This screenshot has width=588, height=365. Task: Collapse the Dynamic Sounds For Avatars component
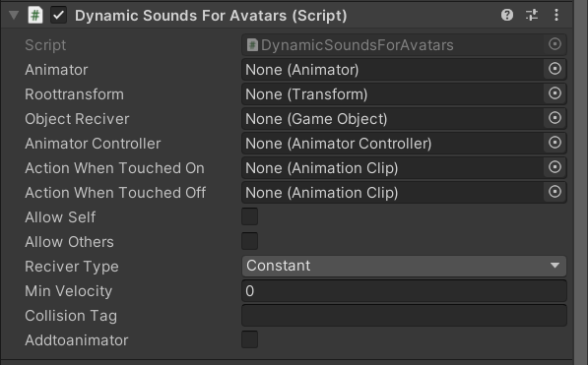tap(14, 16)
